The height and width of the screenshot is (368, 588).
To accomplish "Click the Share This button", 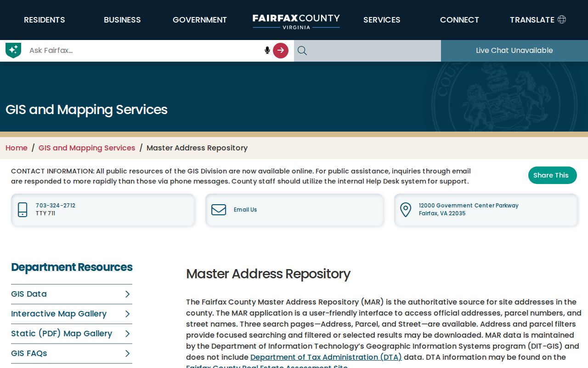I will coord(553,175).
